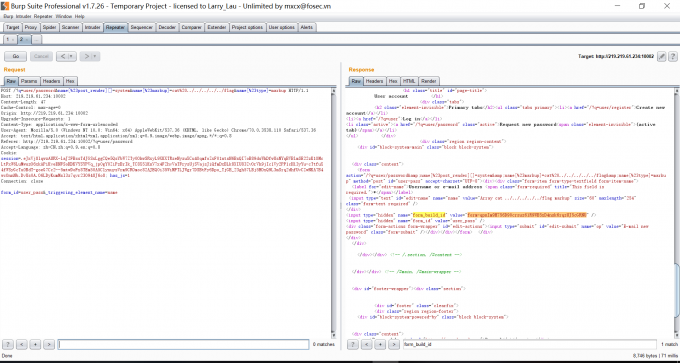Open response search options (+) button

[x=380, y=344]
